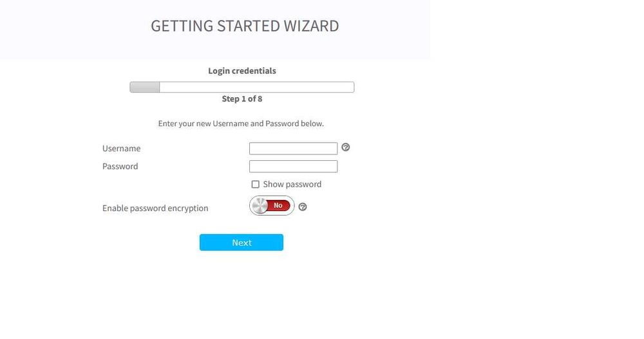Tick the Show password checkbox
644x339 pixels.
[x=256, y=184]
